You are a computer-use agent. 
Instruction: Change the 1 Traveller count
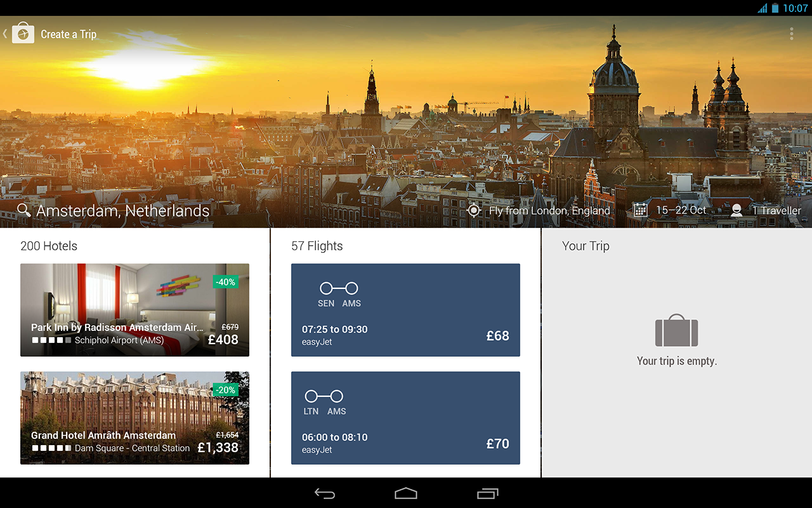[776, 211]
